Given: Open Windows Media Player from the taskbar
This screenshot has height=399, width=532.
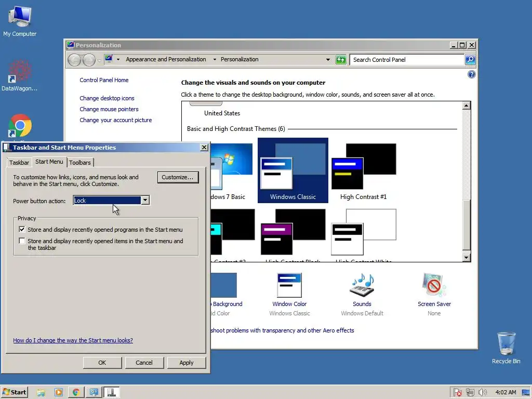Looking at the screenshot, I should pyautogui.click(x=59, y=392).
